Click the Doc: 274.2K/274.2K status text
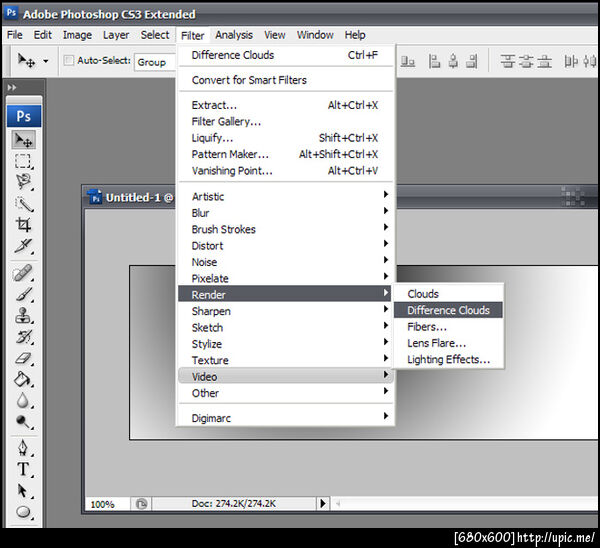The height and width of the screenshot is (548, 600). [x=233, y=504]
